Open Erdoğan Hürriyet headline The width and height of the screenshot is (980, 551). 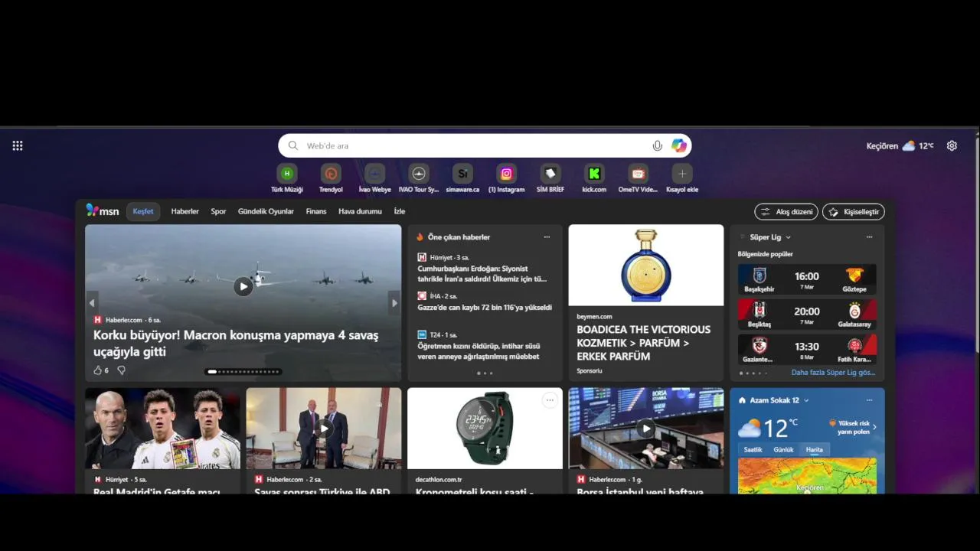[x=482, y=273]
